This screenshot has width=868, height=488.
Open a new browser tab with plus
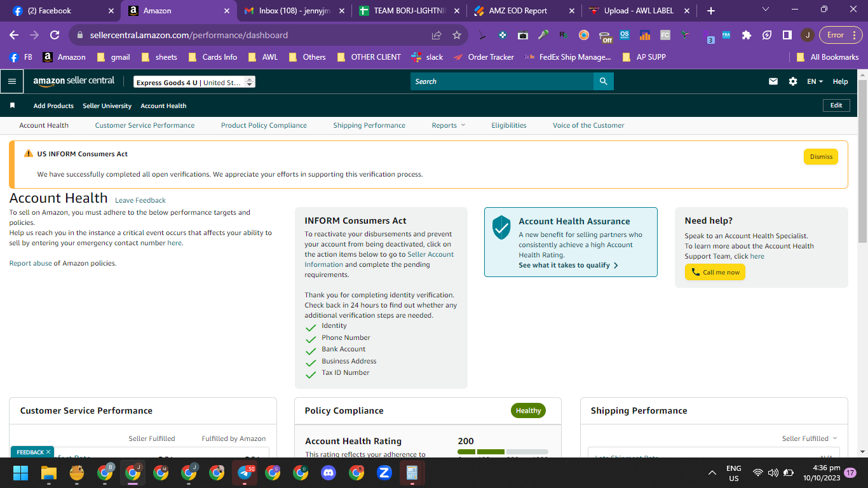click(x=711, y=11)
